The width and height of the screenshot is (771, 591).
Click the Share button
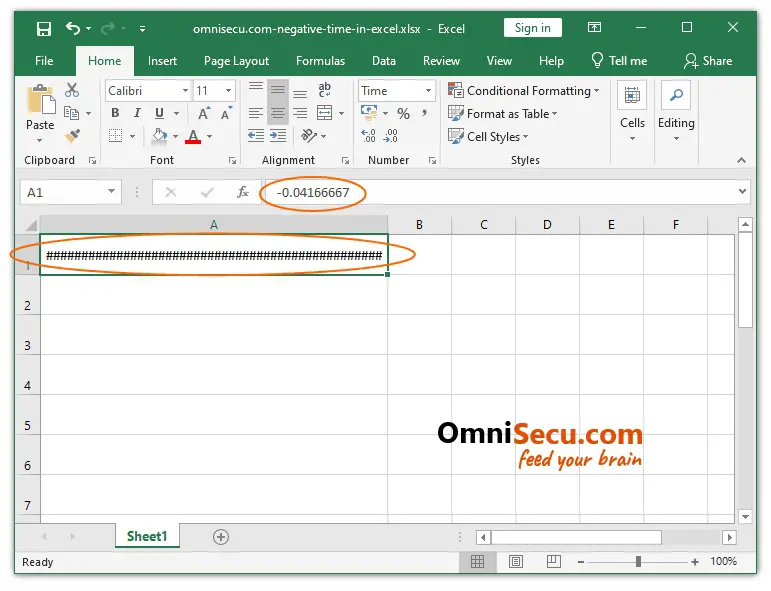(x=708, y=60)
